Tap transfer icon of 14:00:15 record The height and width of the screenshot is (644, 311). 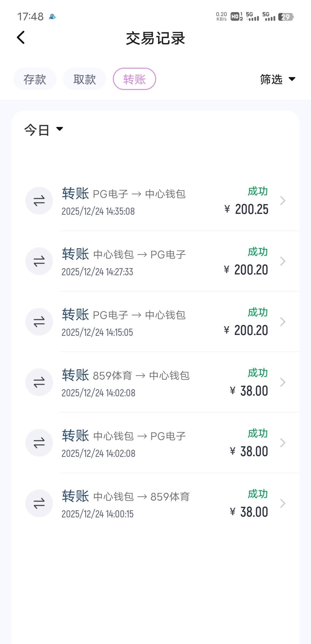tap(39, 503)
